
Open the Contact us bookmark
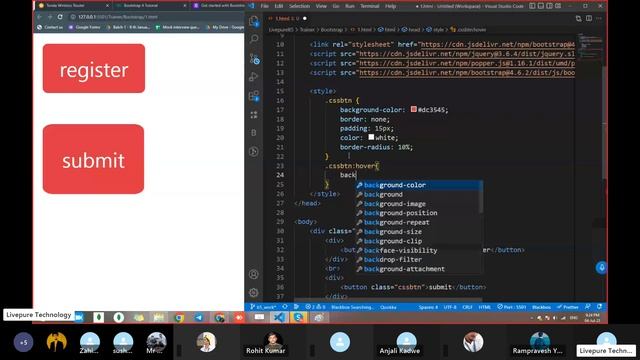tap(50, 27)
